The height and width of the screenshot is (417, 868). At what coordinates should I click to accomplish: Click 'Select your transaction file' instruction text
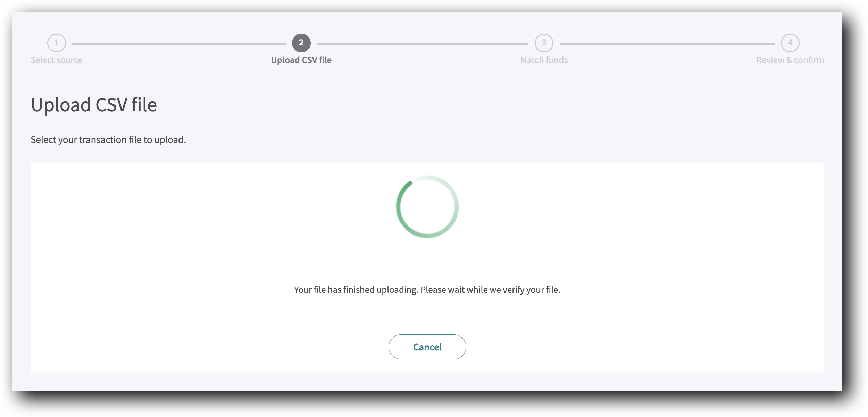[x=108, y=139]
